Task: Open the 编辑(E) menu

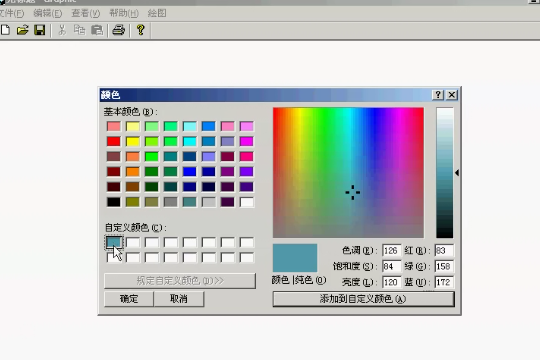Action: coord(48,13)
